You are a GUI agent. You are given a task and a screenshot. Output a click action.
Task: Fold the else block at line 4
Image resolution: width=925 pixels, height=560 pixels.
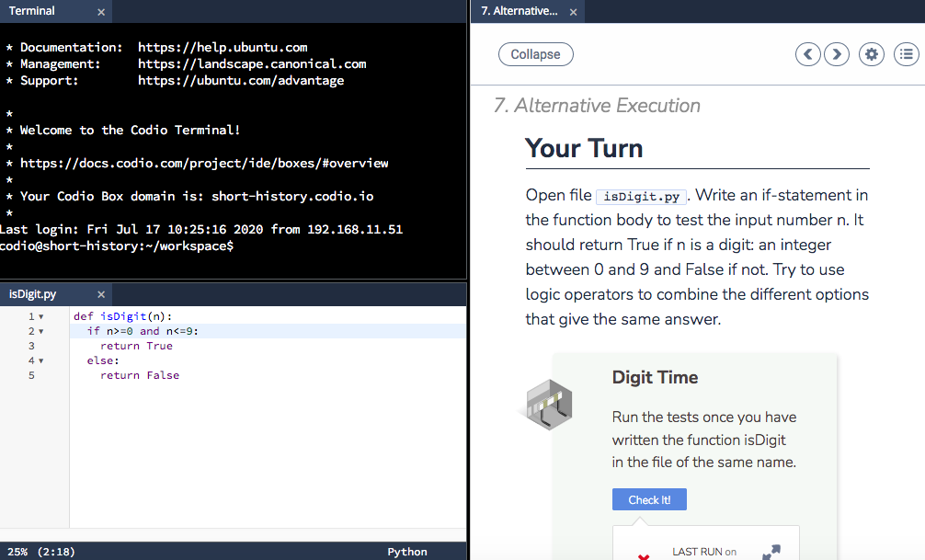click(x=41, y=360)
